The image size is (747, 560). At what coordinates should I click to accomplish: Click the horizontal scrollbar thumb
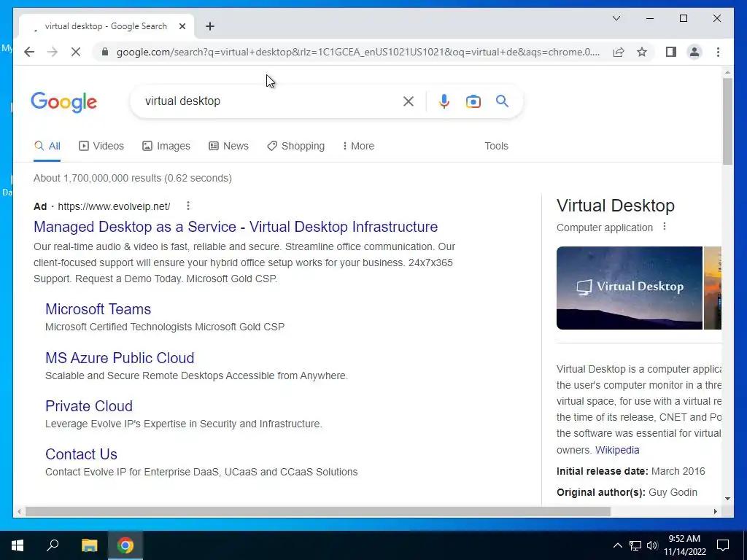[x=318, y=511]
